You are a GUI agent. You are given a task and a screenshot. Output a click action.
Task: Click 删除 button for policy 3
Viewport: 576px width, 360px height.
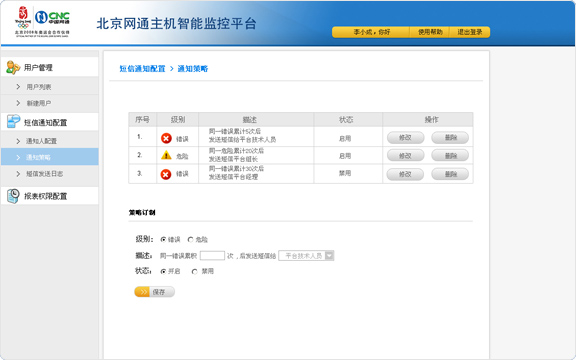(x=450, y=174)
